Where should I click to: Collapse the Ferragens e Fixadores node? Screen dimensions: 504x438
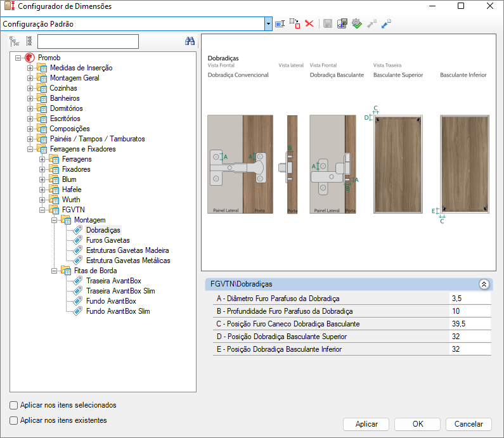click(x=30, y=149)
